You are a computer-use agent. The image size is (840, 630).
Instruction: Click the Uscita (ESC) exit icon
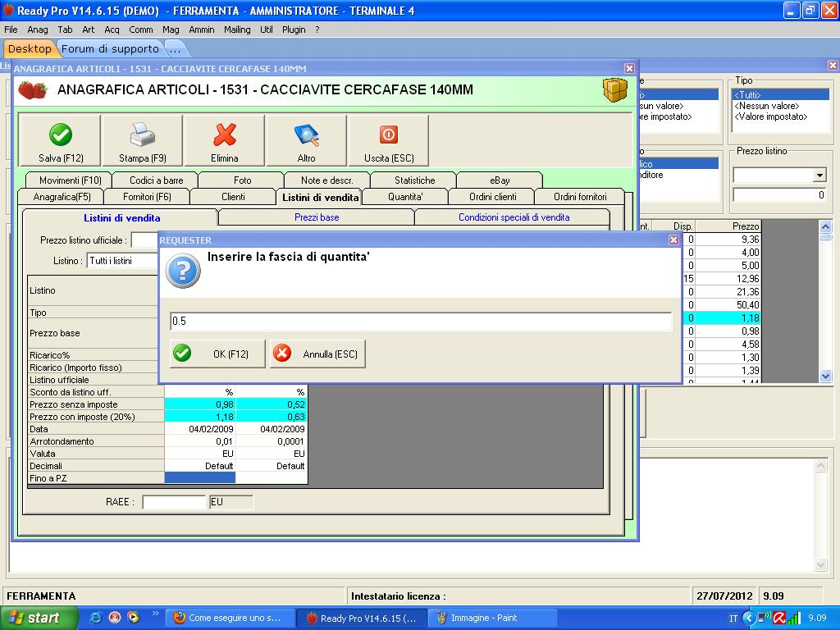tap(388, 135)
